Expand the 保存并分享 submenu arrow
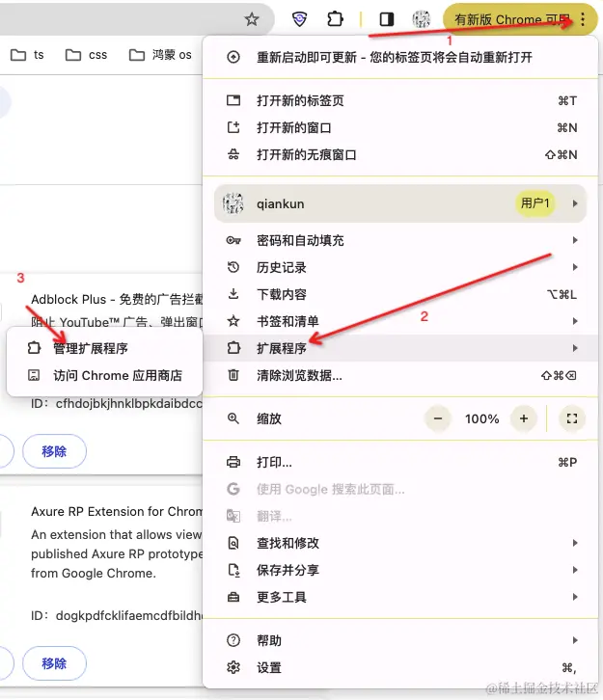 pos(575,570)
